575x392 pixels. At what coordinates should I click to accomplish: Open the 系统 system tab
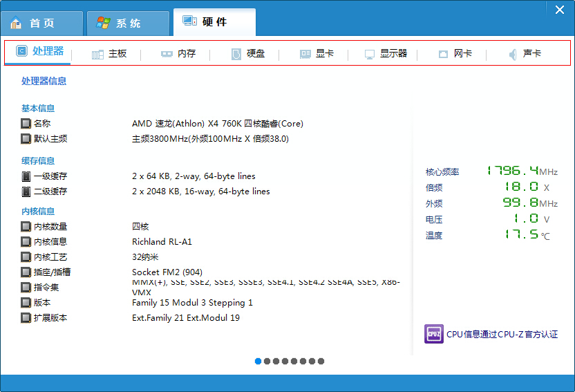pos(128,23)
